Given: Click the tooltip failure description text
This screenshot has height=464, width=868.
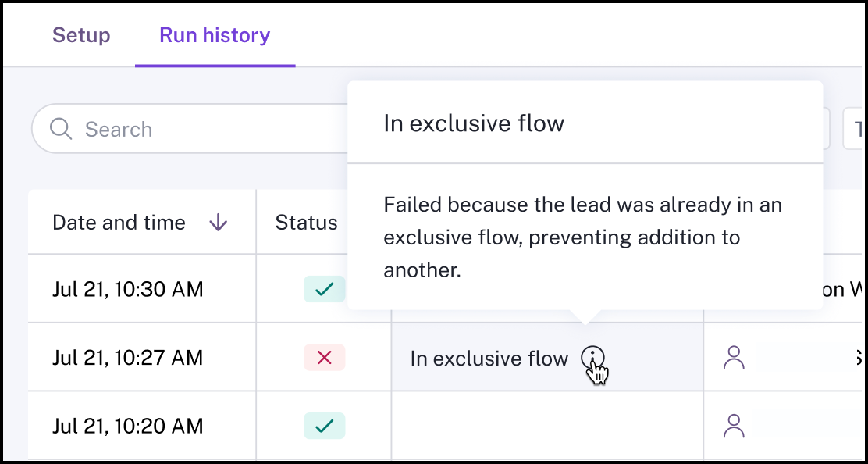Looking at the screenshot, I should pyautogui.click(x=582, y=237).
